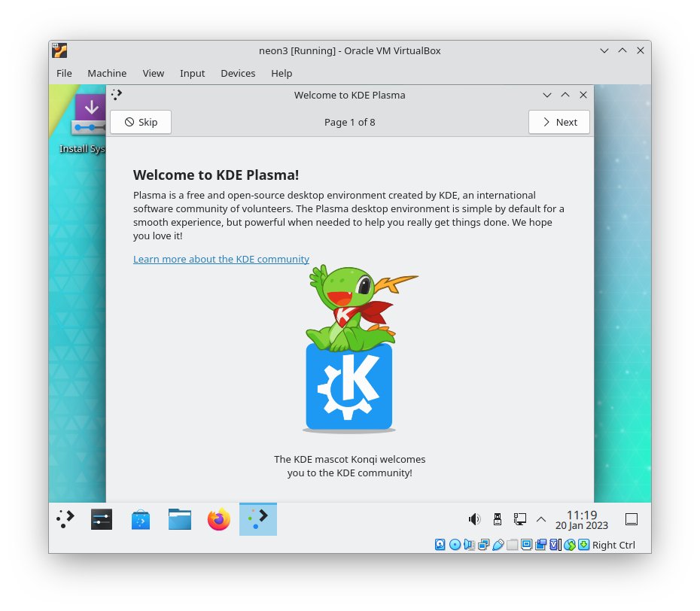The width and height of the screenshot is (700, 611).
Task: Click the VirtualBox mouse integration status icon
Action: tap(569, 545)
